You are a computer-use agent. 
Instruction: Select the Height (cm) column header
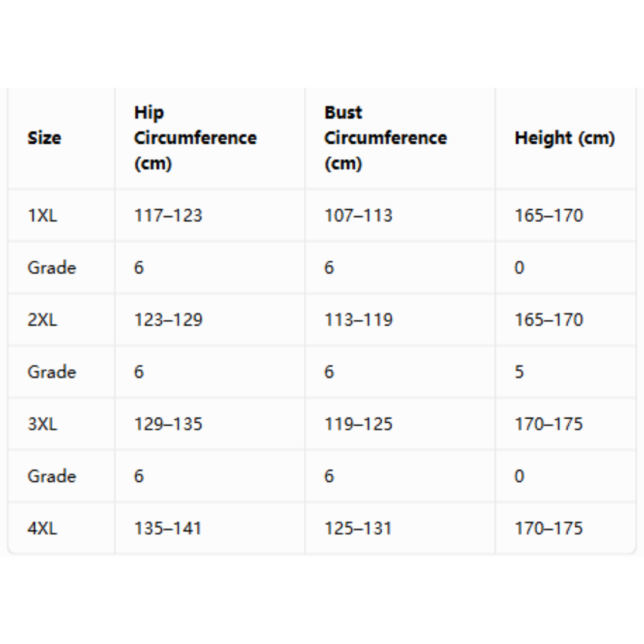pyautogui.click(x=565, y=138)
